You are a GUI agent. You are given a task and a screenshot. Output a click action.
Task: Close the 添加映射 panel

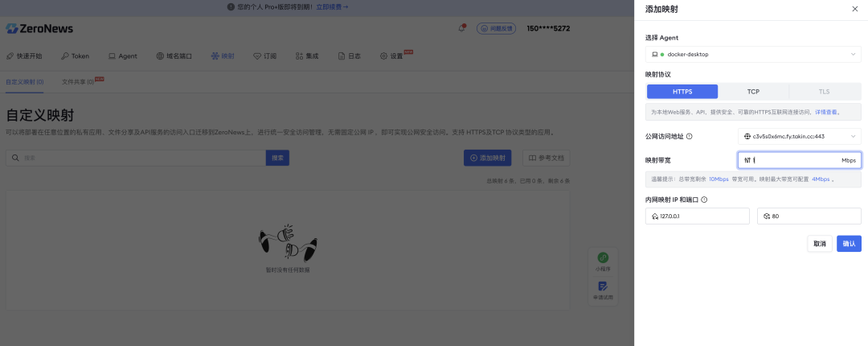coord(854,9)
